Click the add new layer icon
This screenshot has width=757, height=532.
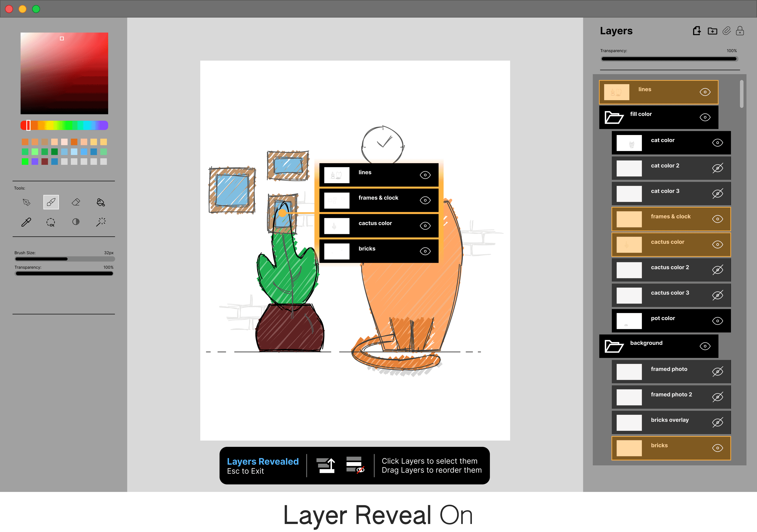point(697,31)
